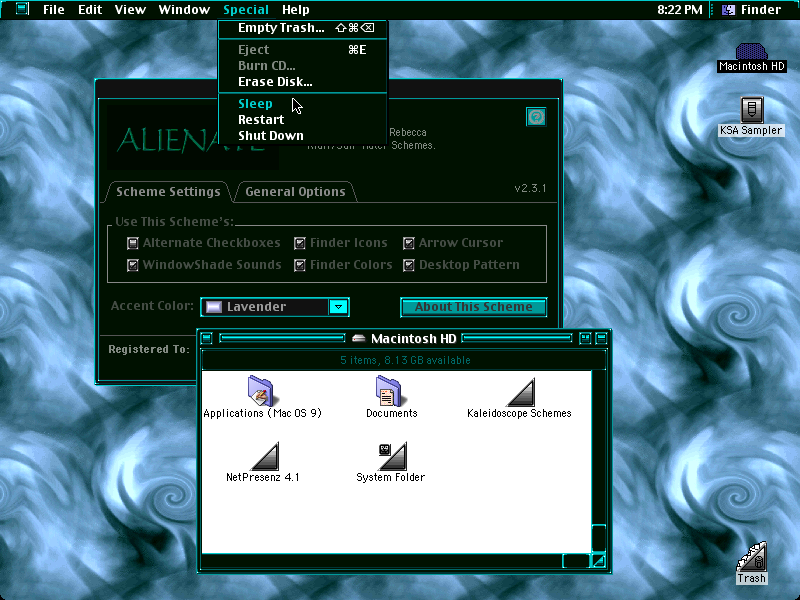Select Sleep in the Special menu

tap(303, 104)
